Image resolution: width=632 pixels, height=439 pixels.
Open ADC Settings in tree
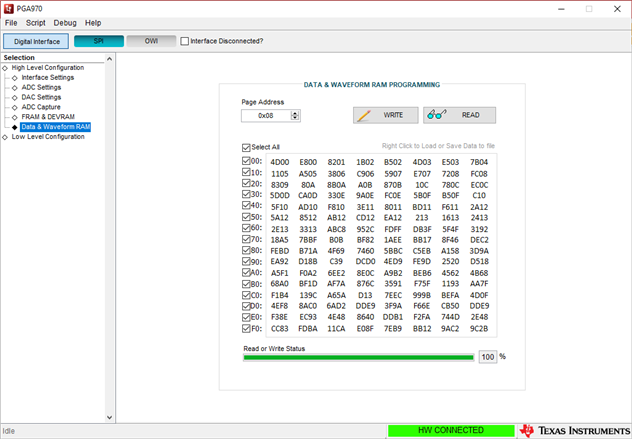coord(41,87)
